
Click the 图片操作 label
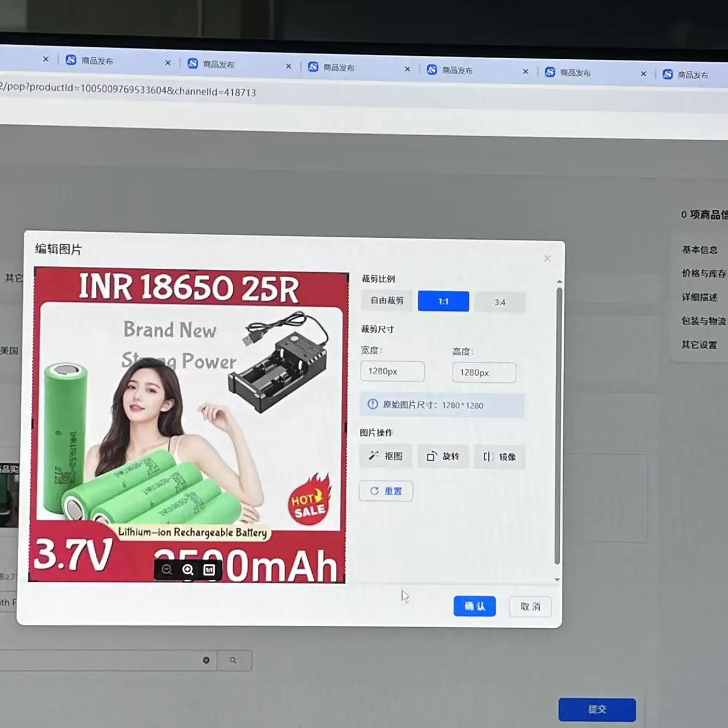[377, 432]
